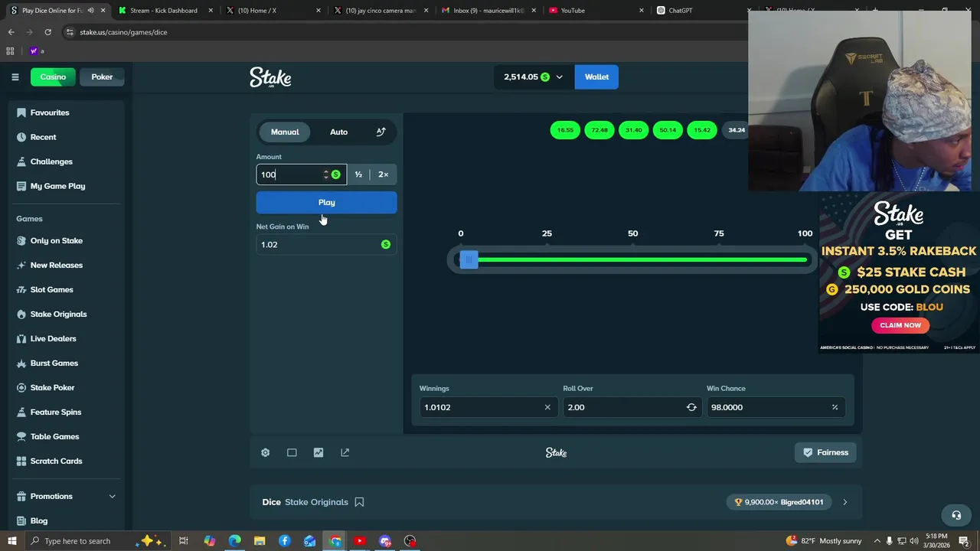The width and height of the screenshot is (980, 551).
Task: Select the Casino mode button
Action: point(53,77)
